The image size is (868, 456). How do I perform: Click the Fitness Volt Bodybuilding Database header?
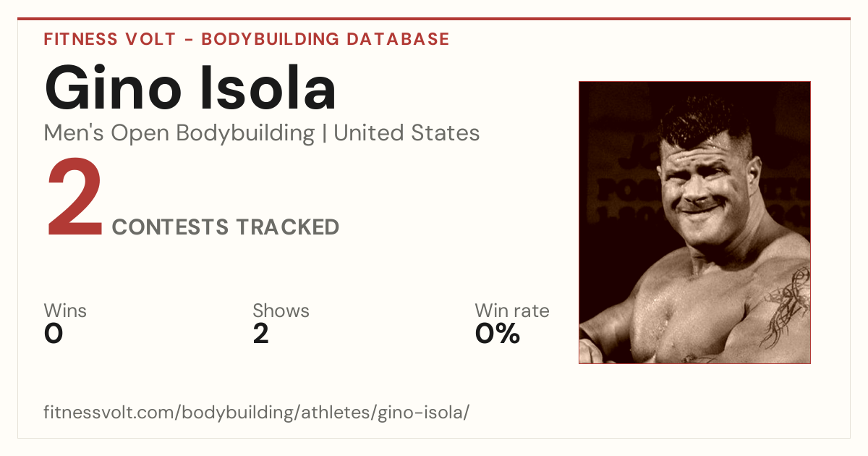pyautogui.click(x=247, y=39)
